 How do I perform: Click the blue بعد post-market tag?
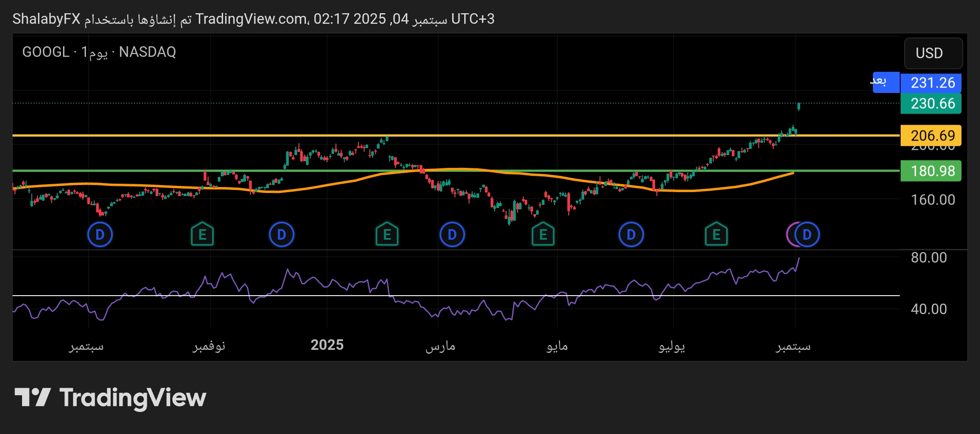pyautogui.click(x=886, y=82)
